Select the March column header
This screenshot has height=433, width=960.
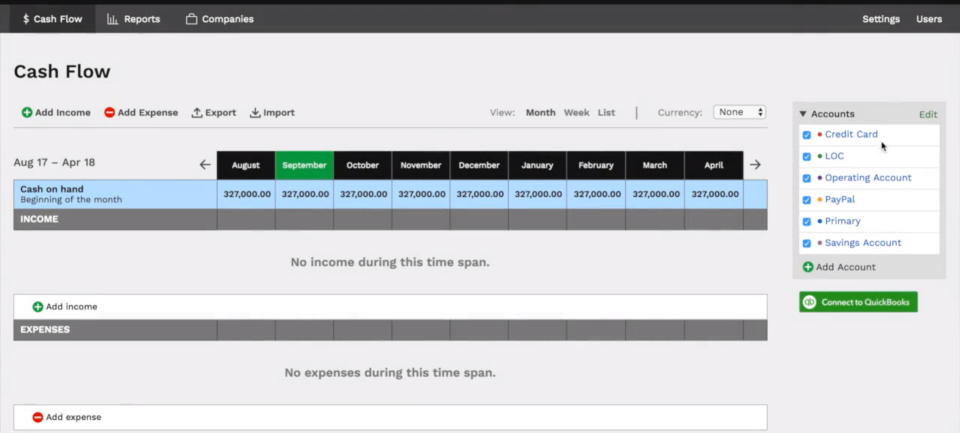655,165
